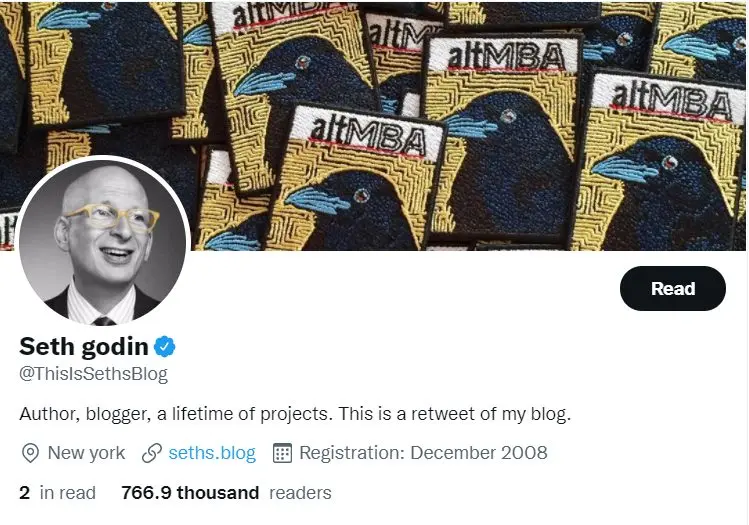Click the black Read button
749x525 pixels.
click(673, 289)
